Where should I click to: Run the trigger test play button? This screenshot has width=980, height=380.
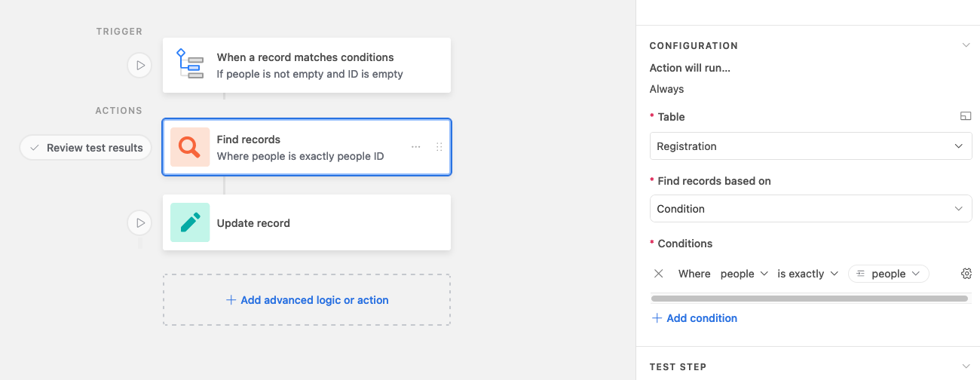[x=139, y=66]
